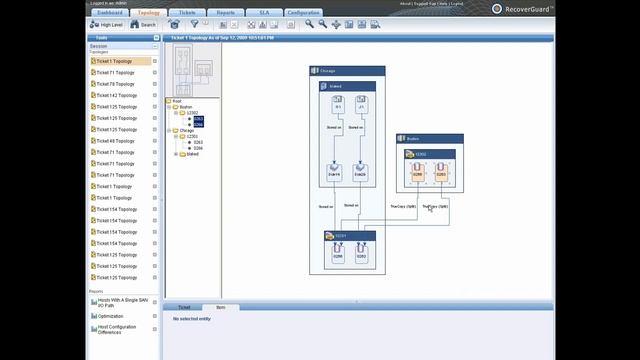Select the 12301 array header in Chicago box
Viewport: 640px width, 360px height.
click(350, 236)
